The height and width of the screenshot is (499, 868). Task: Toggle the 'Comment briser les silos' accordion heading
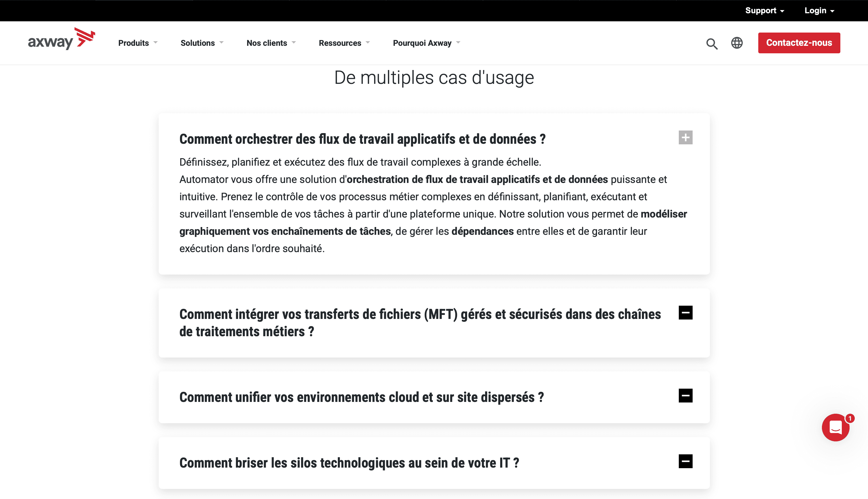pyautogui.click(x=349, y=463)
